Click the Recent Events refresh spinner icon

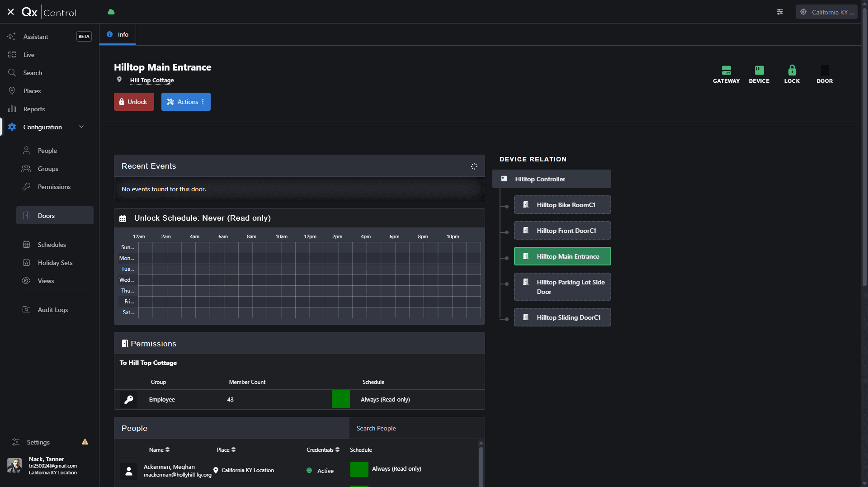click(474, 166)
